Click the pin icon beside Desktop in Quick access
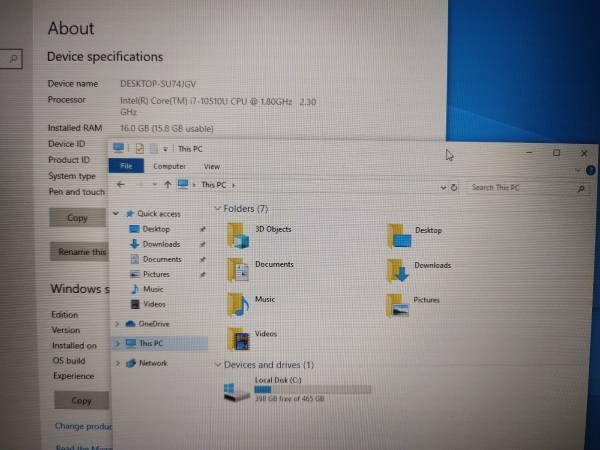The height and width of the screenshot is (450, 600). pyautogui.click(x=203, y=229)
